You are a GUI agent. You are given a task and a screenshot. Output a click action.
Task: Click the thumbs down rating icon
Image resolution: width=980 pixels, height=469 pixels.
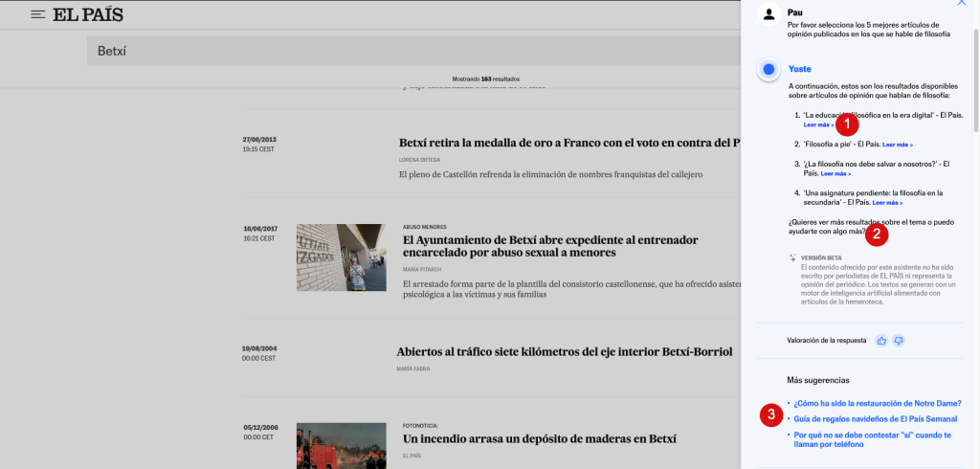coord(899,340)
